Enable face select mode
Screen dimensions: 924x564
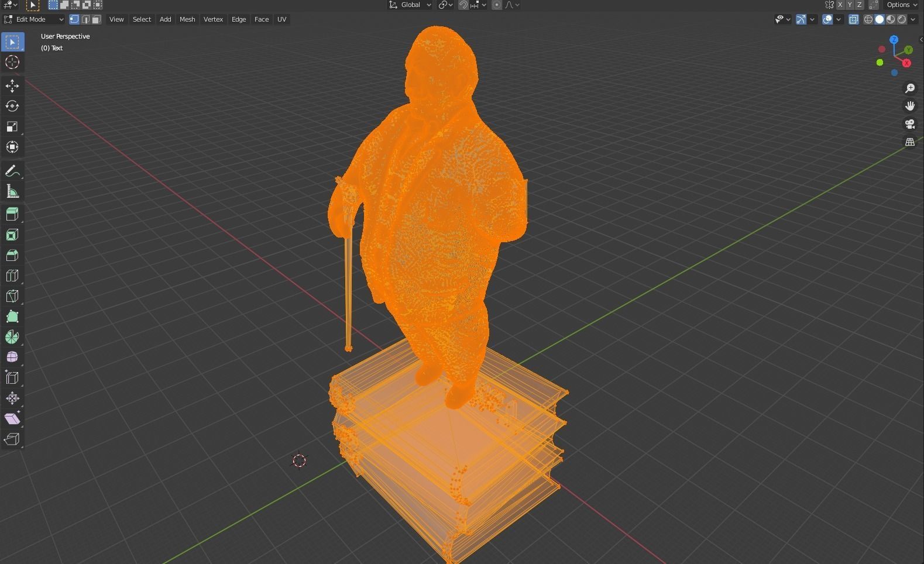97,19
